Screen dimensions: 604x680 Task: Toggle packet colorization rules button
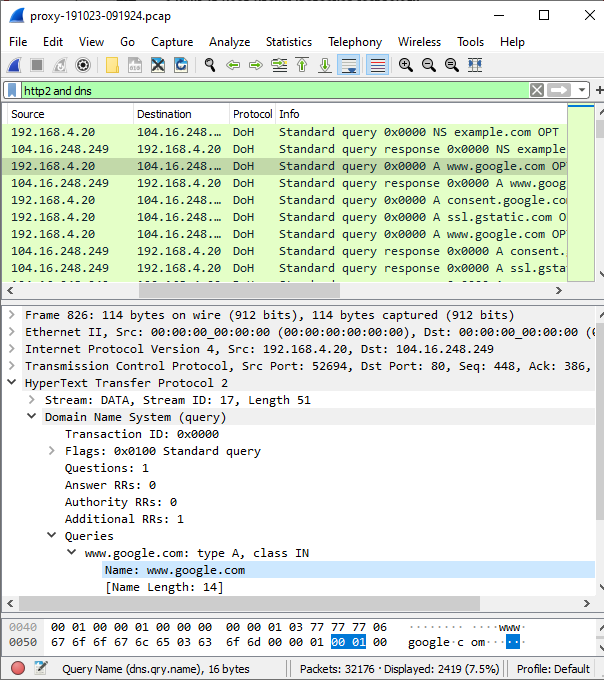(377, 65)
